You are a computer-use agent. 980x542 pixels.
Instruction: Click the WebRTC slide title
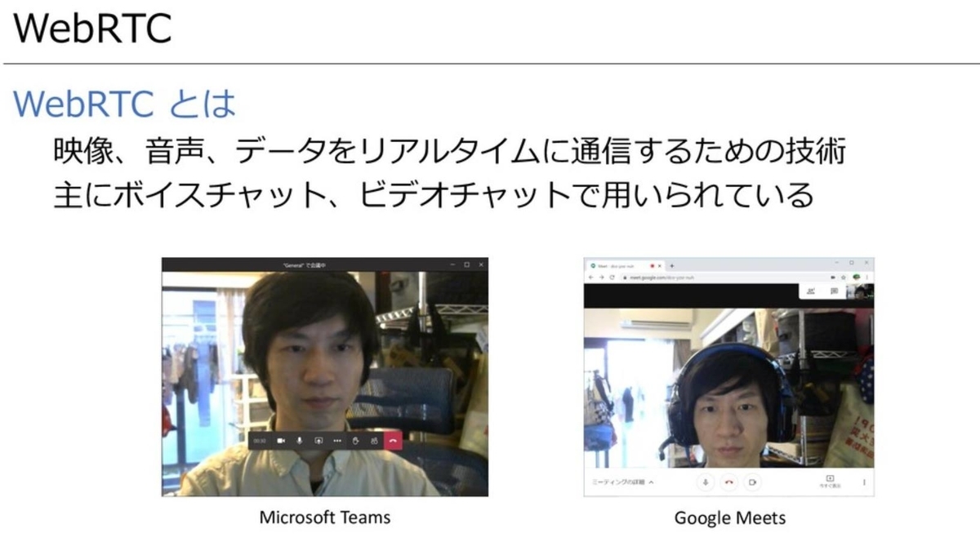click(x=92, y=29)
